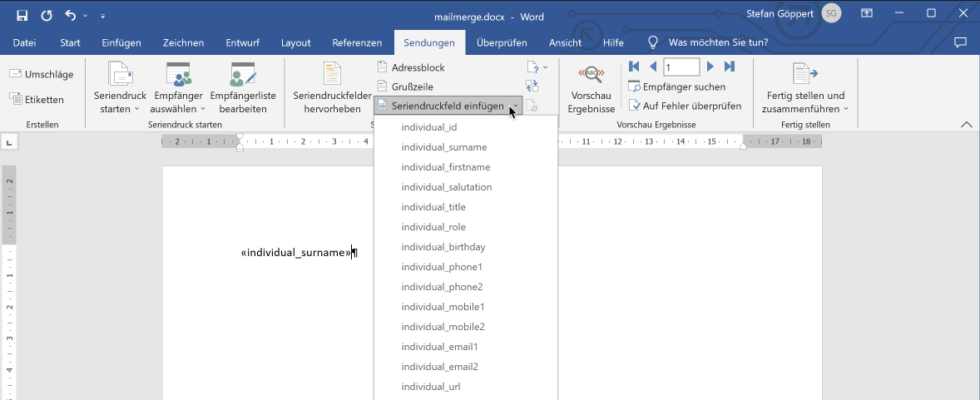Toggle Vorschau Ergebnisse preview
This screenshot has width=980, height=400.
pyautogui.click(x=591, y=89)
